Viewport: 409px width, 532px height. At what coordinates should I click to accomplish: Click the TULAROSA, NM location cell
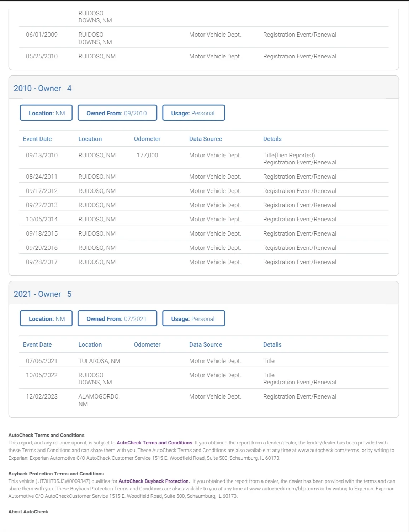[x=99, y=361]
